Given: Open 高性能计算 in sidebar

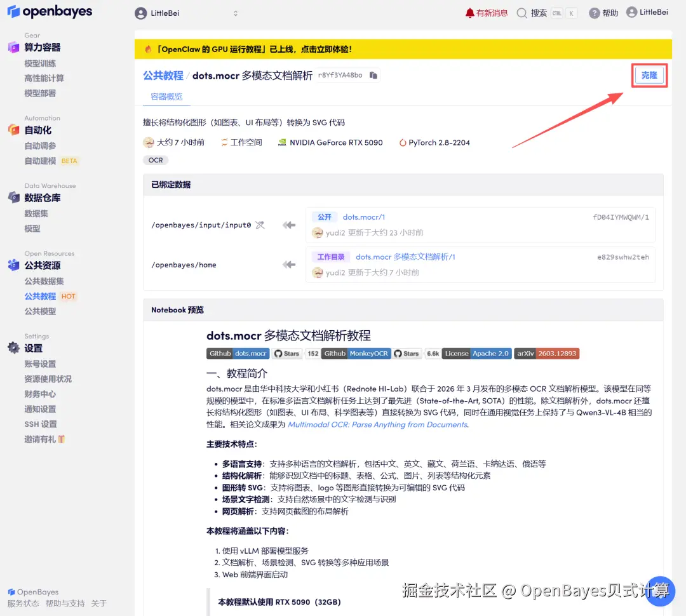Looking at the screenshot, I should tap(44, 78).
